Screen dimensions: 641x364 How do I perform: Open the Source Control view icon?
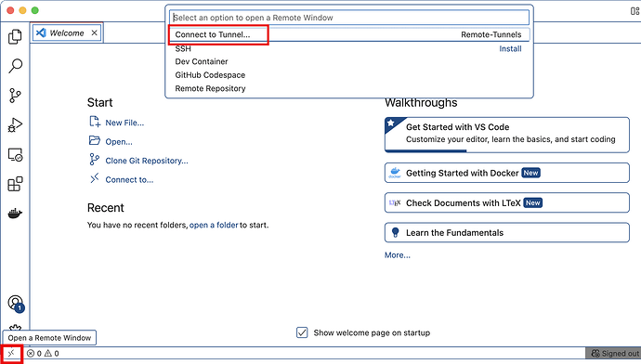[15, 96]
